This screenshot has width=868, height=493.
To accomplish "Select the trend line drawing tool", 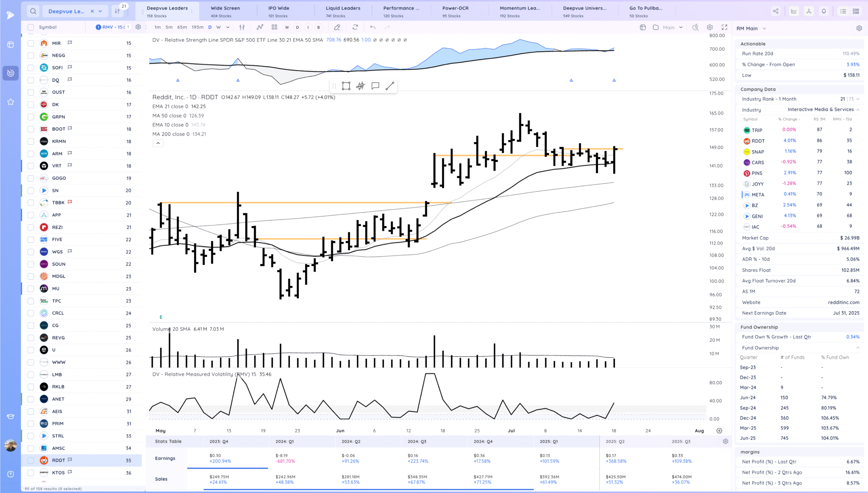I will tap(390, 86).
